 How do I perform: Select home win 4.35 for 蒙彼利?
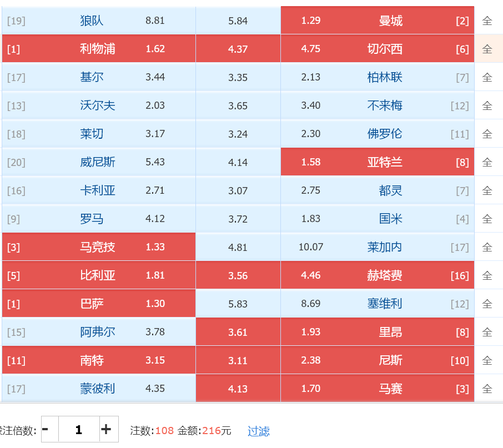99,389
